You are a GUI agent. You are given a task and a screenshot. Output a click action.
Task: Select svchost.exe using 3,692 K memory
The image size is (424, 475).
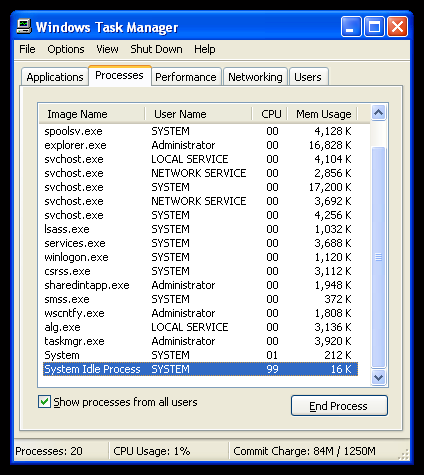click(x=200, y=201)
